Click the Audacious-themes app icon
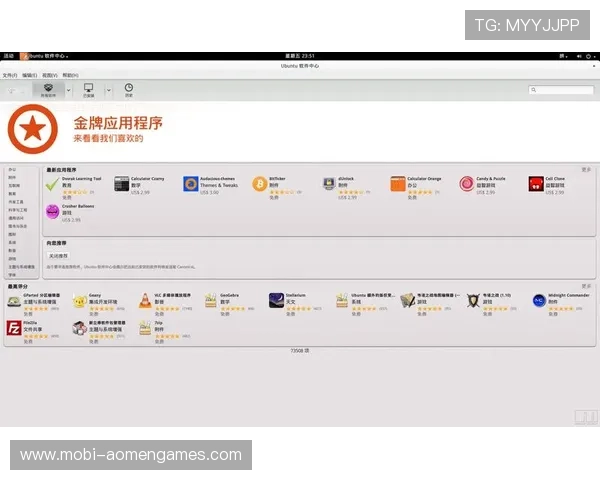 pos(191,184)
